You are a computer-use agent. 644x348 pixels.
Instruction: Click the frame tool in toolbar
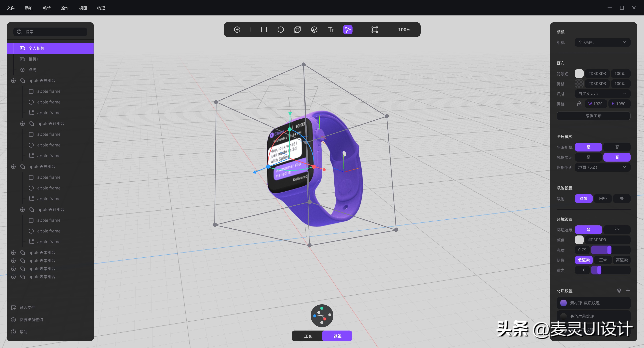(374, 30)
